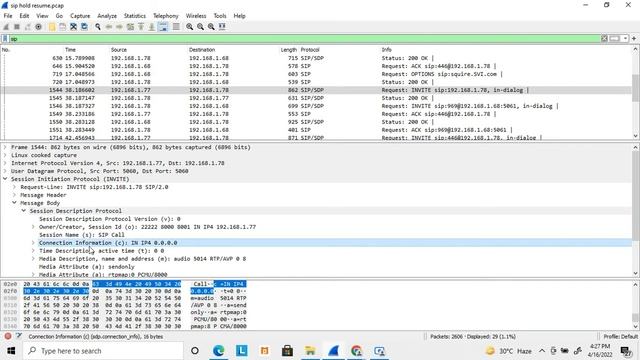Sort the packet list by Source column
The height and width of the screenshot is (360, 640).
click(x=119, y=49)
